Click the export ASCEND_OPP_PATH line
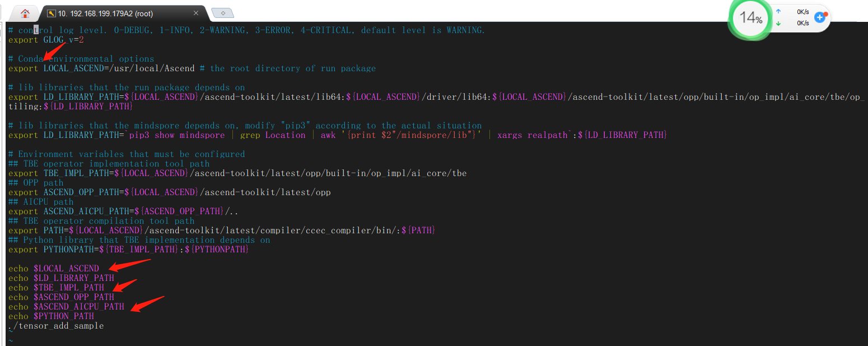 168,192
